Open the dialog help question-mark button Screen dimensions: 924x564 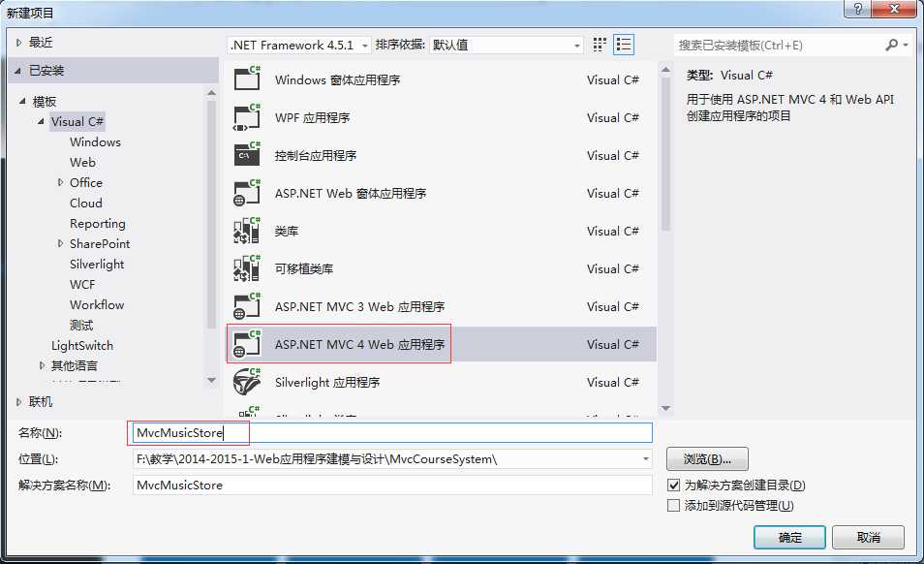pos(858,9)
